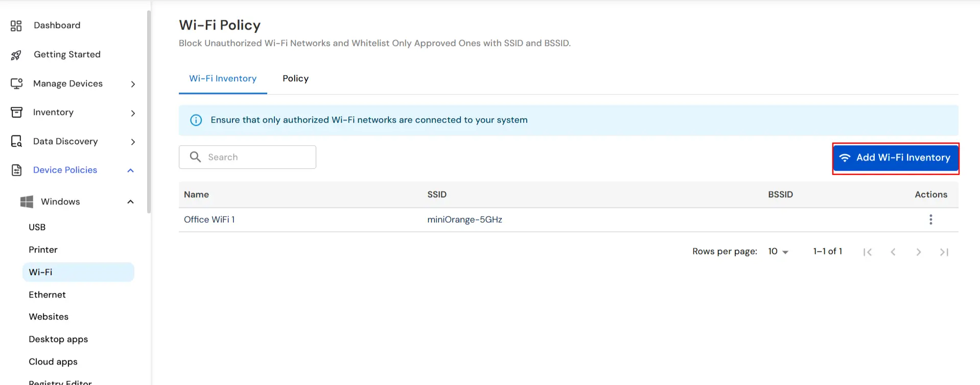Click Name column header
Screen dimensions: 980x385
point(196,194)
